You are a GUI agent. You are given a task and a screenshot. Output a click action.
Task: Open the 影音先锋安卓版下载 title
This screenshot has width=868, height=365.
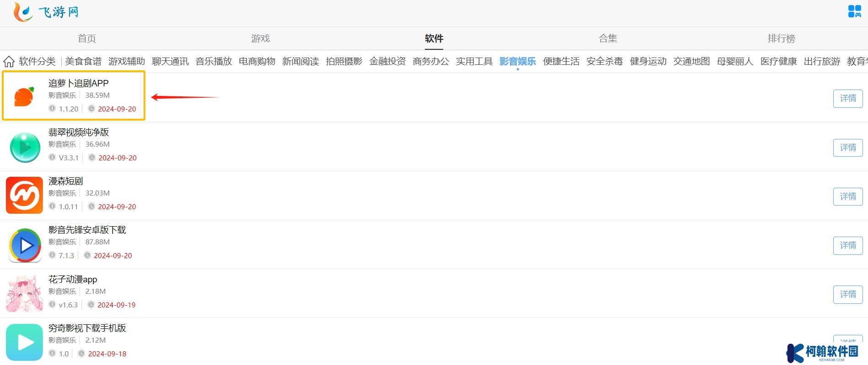click(x=87, y=230)
